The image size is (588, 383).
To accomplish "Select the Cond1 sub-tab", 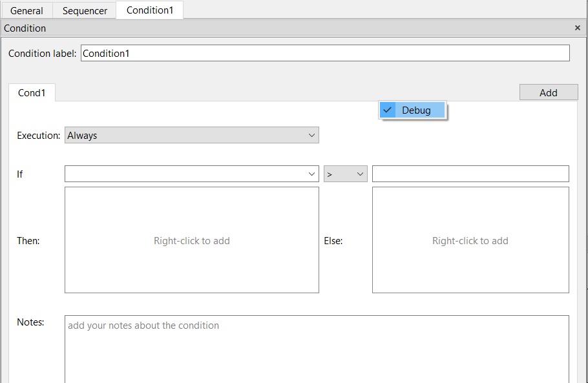I will point(32,92).
